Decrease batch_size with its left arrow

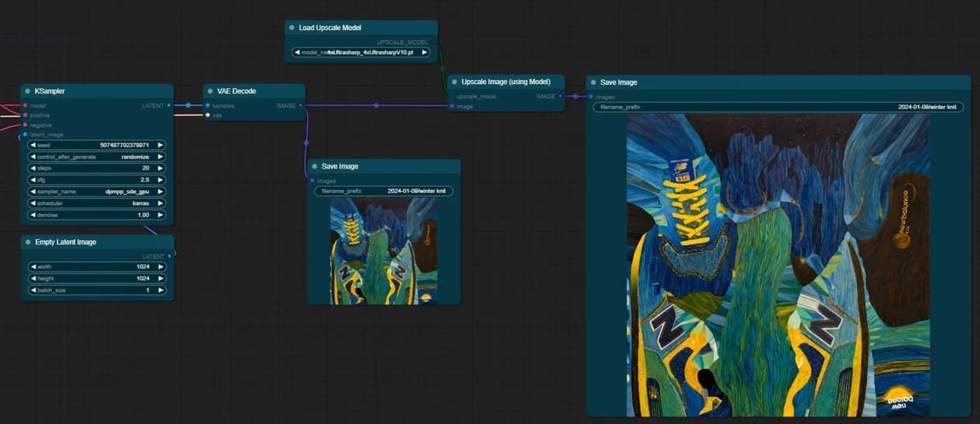coord(33,290)
